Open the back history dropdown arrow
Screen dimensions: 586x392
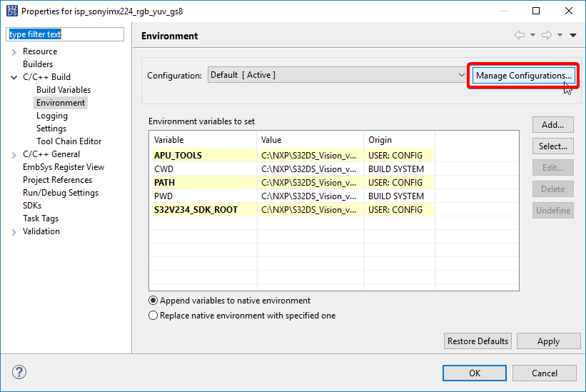[532, 35]
